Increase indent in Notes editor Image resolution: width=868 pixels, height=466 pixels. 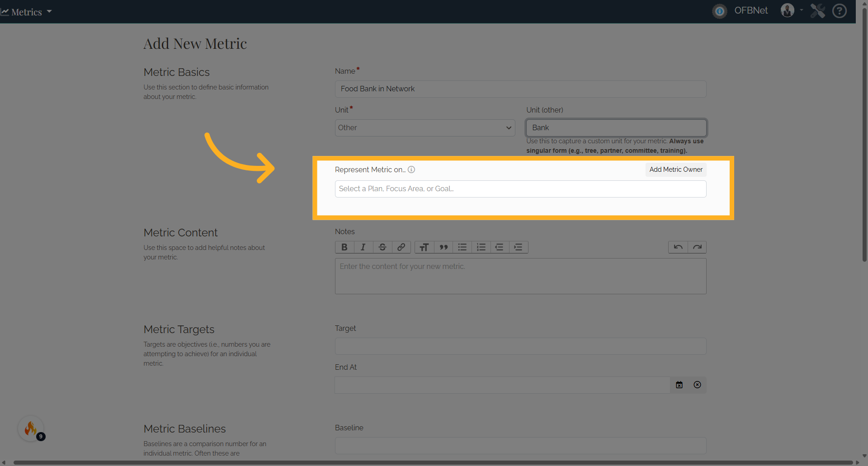[519, 247]
